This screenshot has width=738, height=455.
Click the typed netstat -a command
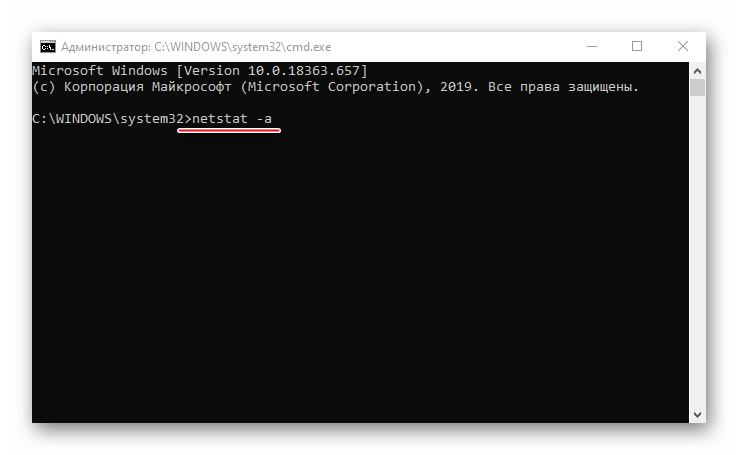(x=233, y=118)
